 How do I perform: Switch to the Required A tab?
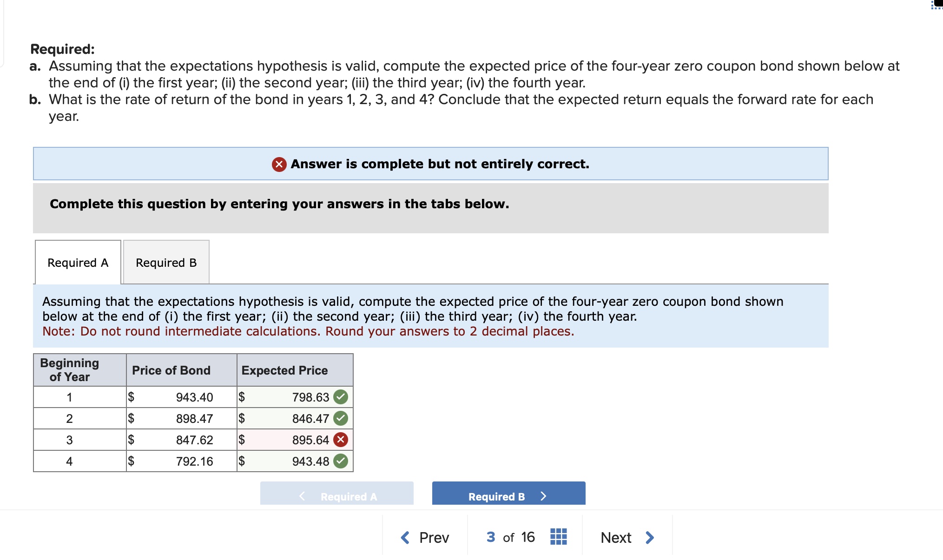point(77,262)
